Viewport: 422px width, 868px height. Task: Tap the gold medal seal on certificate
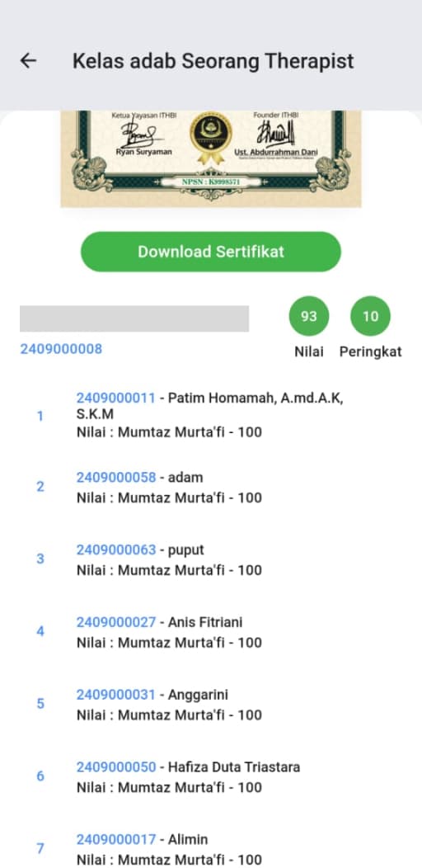coord(211,139)
